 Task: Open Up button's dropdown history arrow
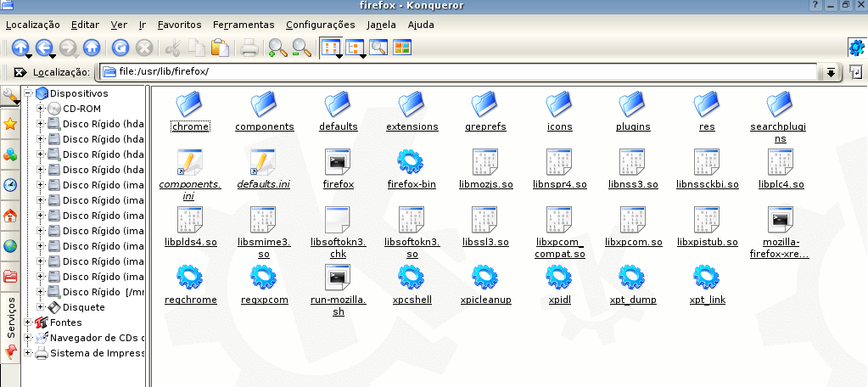[28, 56]
